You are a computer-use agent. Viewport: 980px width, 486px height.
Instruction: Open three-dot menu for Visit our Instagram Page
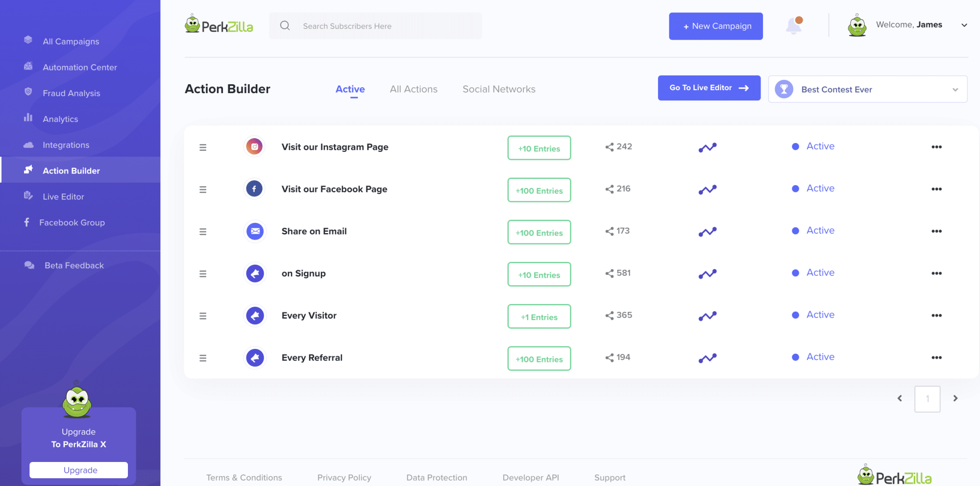(x=936, y=147)
